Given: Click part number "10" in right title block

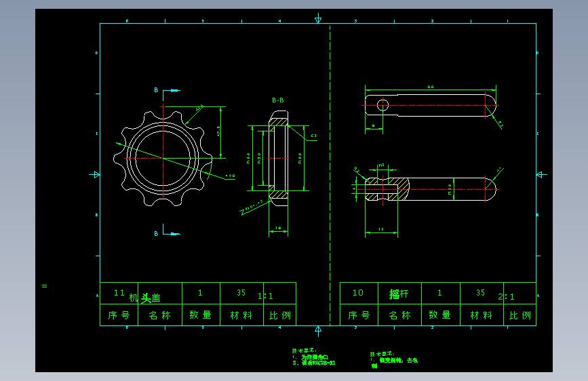Looking at the screenshot, I should click(358, 293).
